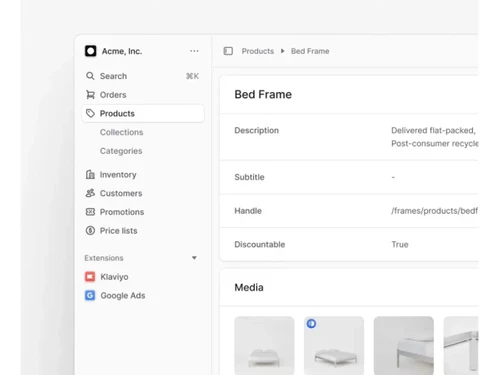
Task: Open the three-dots menu beside Acme, Inc.
Action: [x=194, y=51]
